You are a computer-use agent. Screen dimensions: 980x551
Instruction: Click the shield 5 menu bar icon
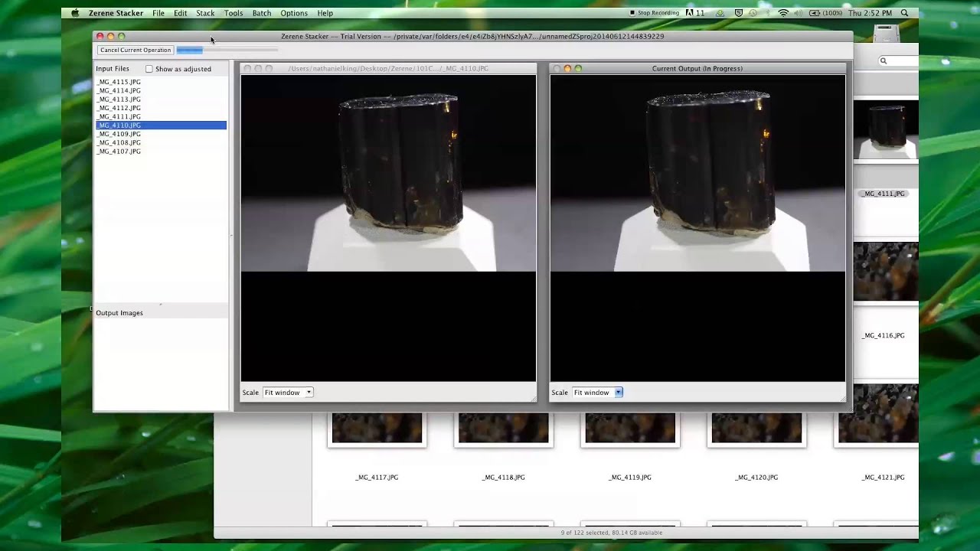pos(738,13)
